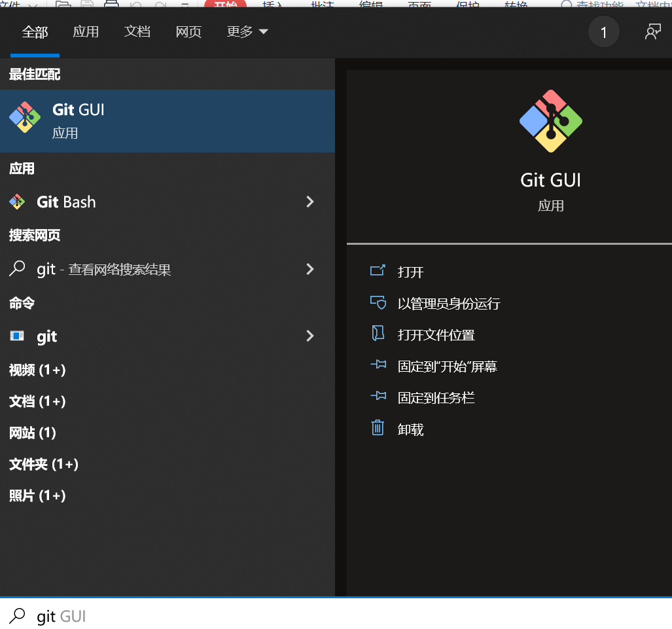Show the 文档 (1+) results

[x=37, y=401]
